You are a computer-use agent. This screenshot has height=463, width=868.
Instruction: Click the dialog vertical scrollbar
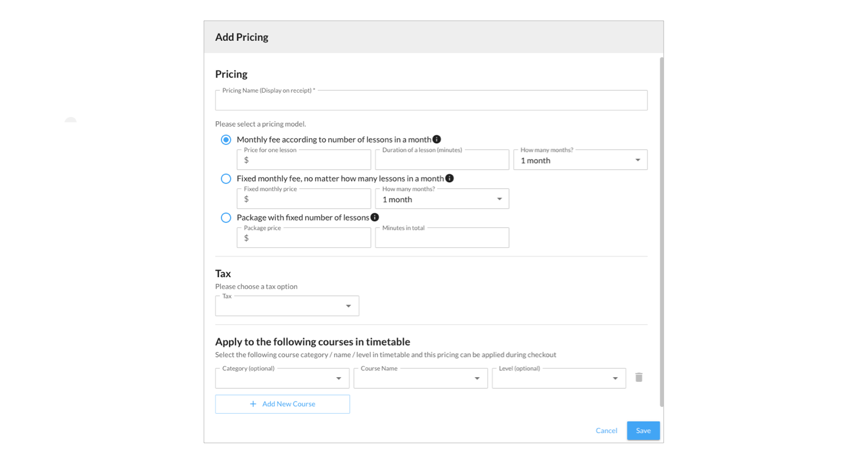click(661, 231)
